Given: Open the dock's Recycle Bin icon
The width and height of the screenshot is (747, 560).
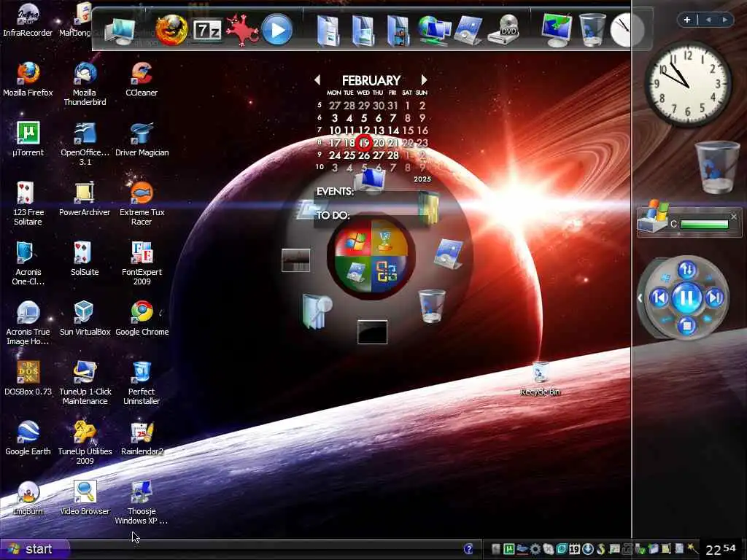Looking at the screenshot, I should [x=592, y=29].
